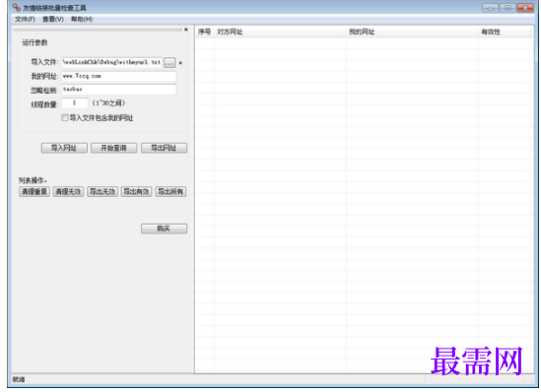The height and width of the screenshot is (392, 541).
Task: Click the 线程数量 number field
Action: tap(75, 103)
